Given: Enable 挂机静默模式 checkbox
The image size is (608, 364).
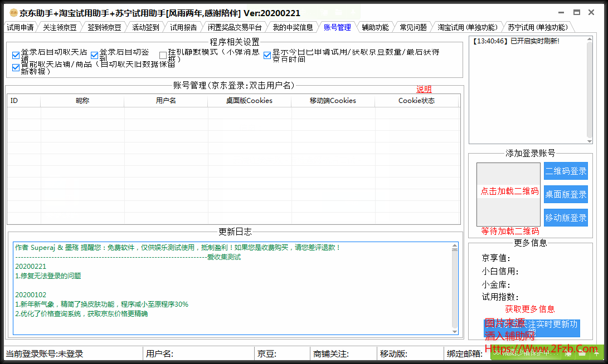Looking at the screenshot, I should (x=163, y=55).
